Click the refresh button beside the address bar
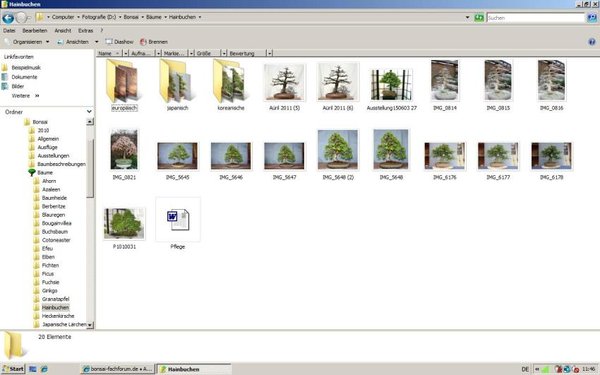The width and height of the screenshot is (600, 375). pos(479,18)
